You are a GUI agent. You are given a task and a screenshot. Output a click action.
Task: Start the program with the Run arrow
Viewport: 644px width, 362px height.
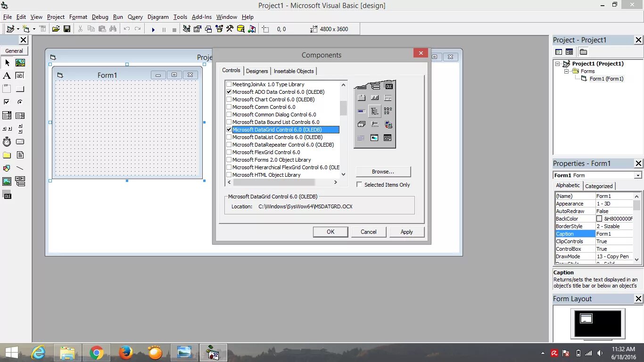(x=153, y=29)
